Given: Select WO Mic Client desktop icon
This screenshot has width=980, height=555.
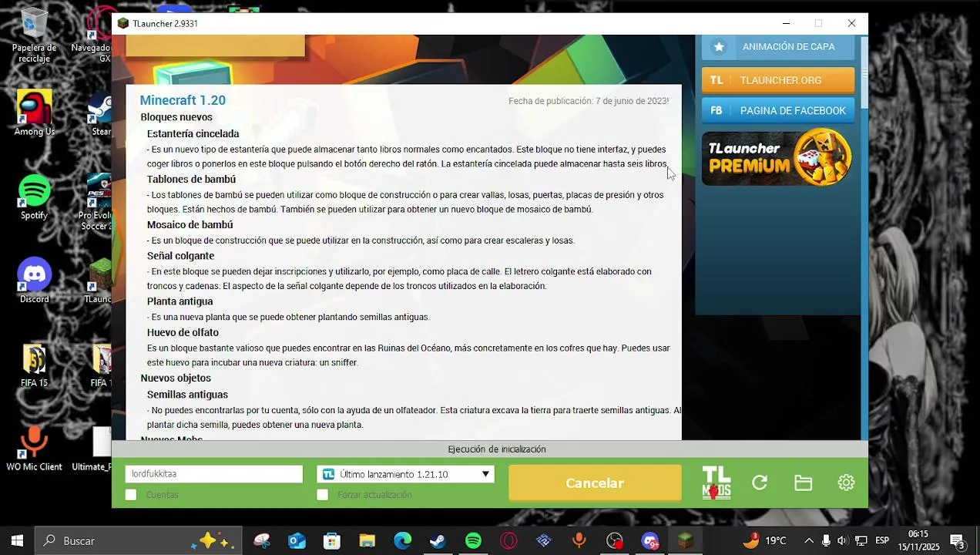Looking at the screenshot, I should click(x=34, y=449).
